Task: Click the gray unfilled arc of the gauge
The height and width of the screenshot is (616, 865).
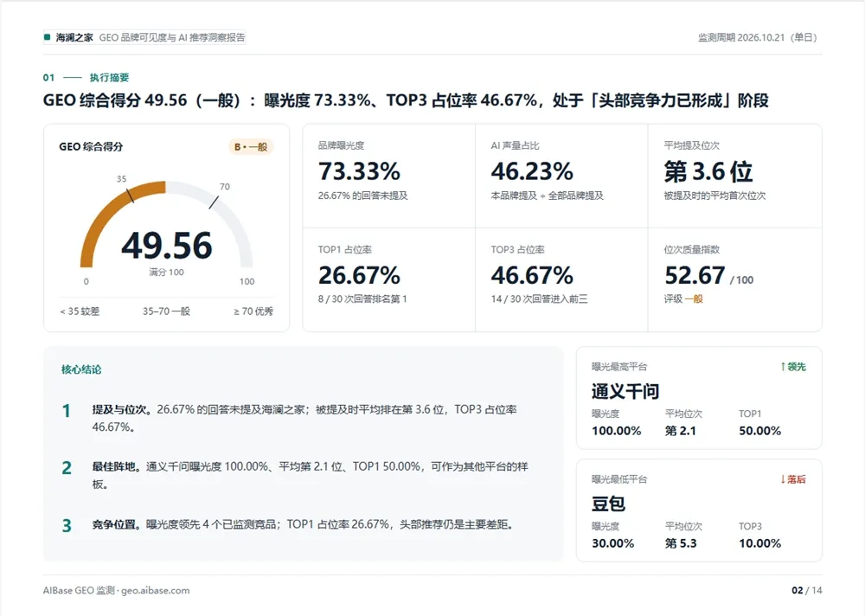Action: (x=229, y=218)
